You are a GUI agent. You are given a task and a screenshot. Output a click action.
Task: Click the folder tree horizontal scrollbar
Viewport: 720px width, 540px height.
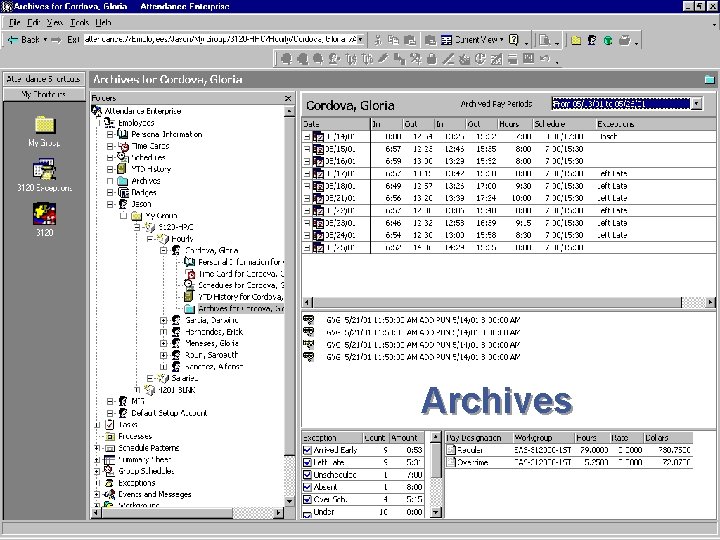[x=187, y=512]
